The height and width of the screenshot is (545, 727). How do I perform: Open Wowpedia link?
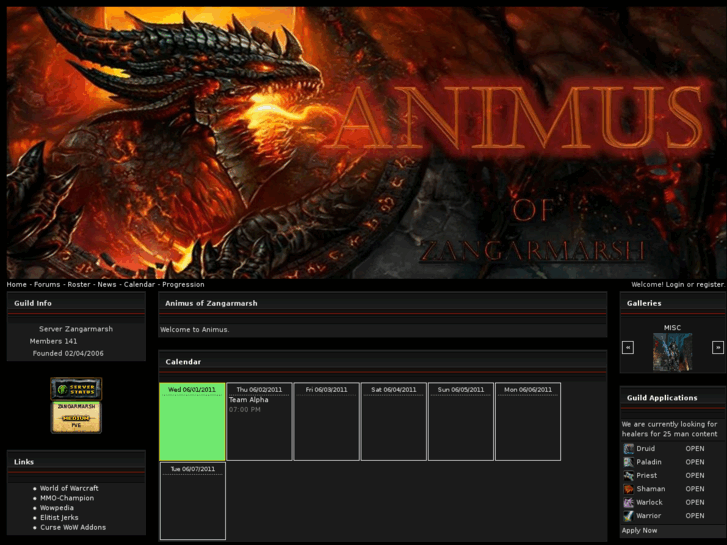(x=57, y=507)
